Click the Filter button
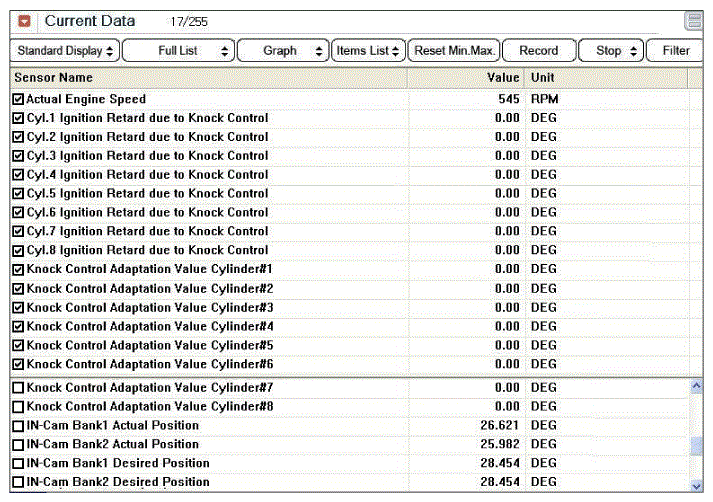This screenshot has height=502, width=713. click(x=676, y=50)
